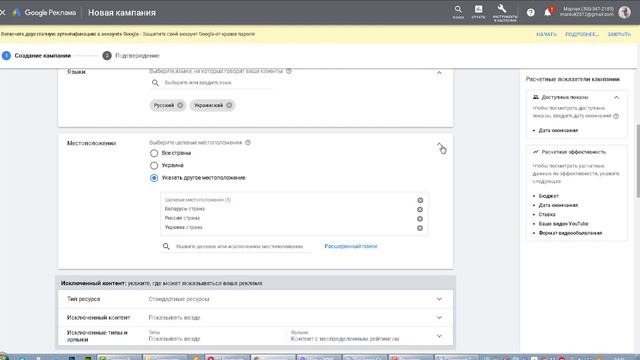Open the Reports icon in the top bar
Image resolution: width=640 pixels, height=360 pixels.
(478, 11)
